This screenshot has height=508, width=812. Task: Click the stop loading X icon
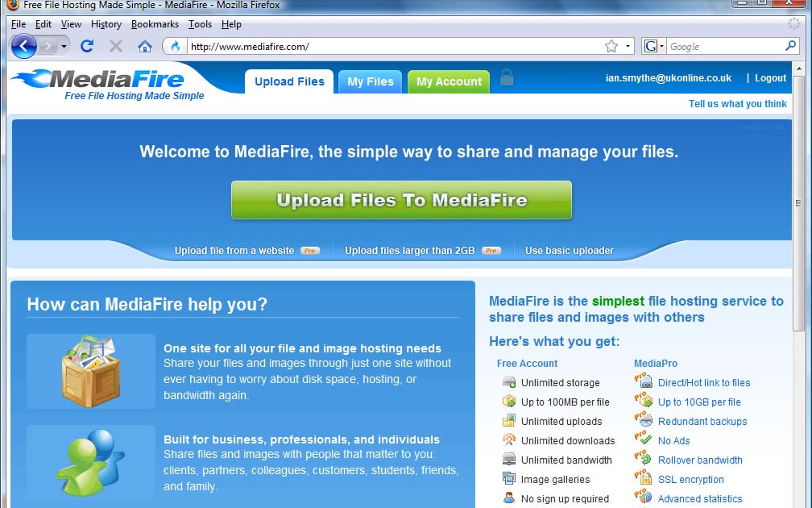point(115,46)
